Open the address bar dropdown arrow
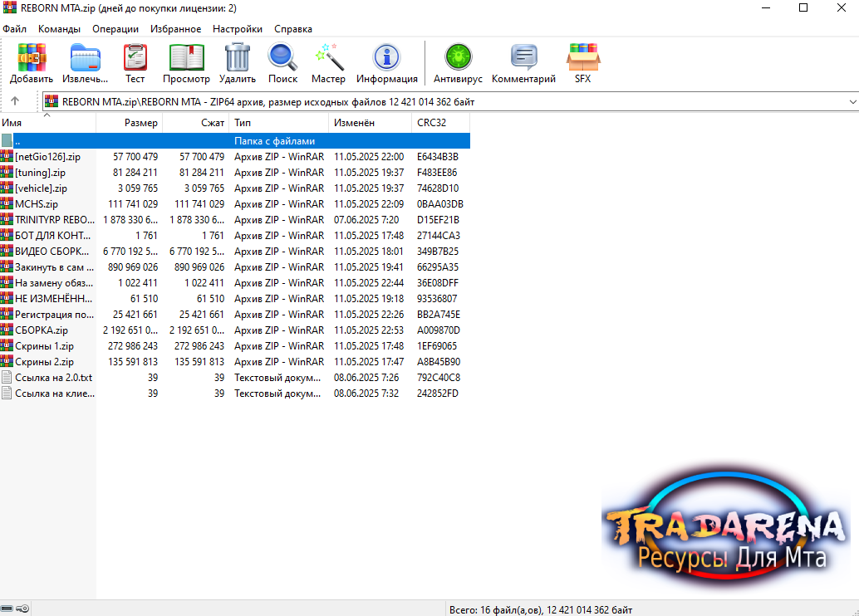 852,102
